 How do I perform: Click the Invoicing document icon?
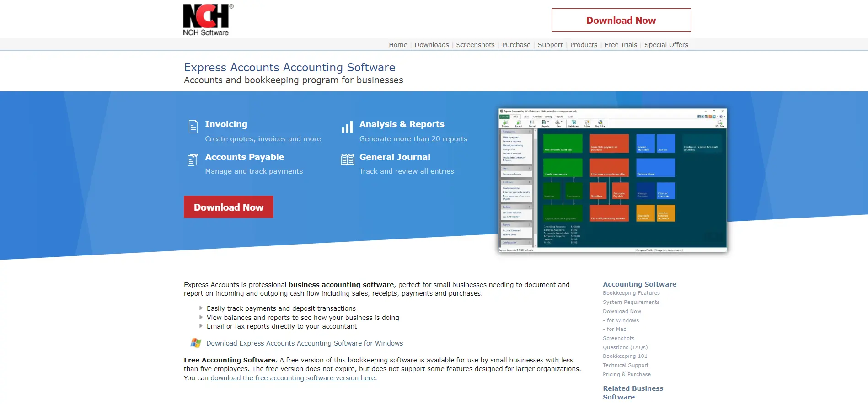pos(193,127)
